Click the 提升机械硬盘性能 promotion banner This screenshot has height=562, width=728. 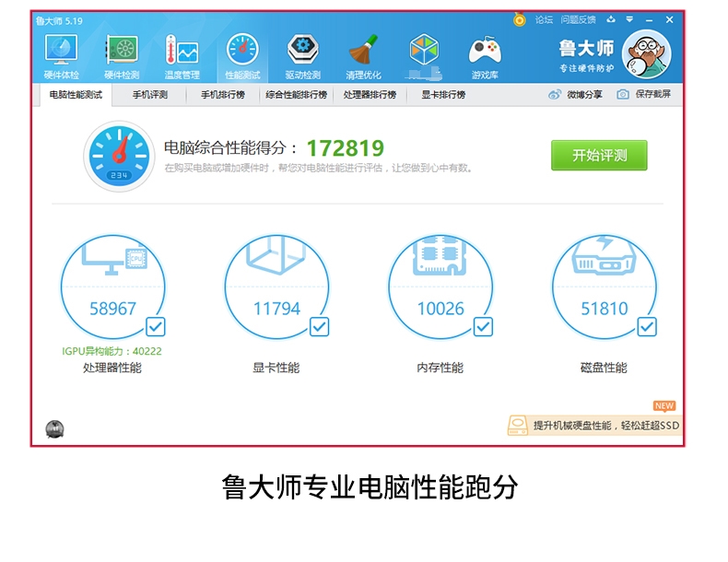(595, 425)
